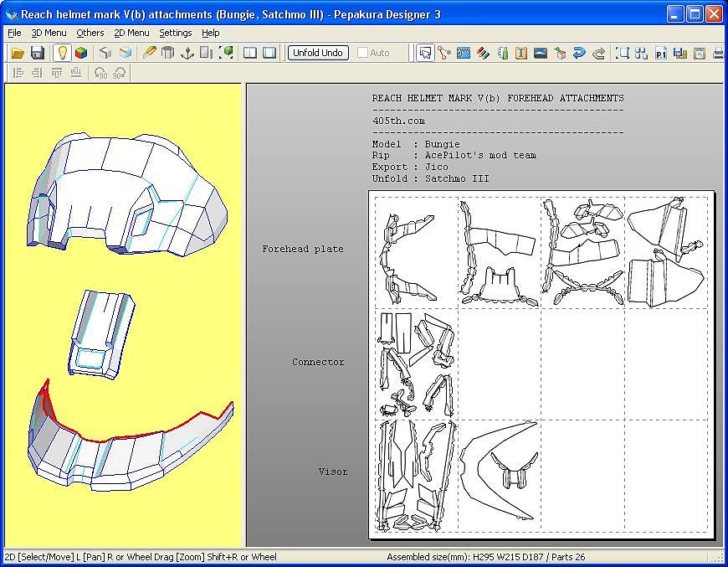Viewport: 728px width, 567px height.
Task: Select the pencil edge-marking tool icon
Action: 149,53
